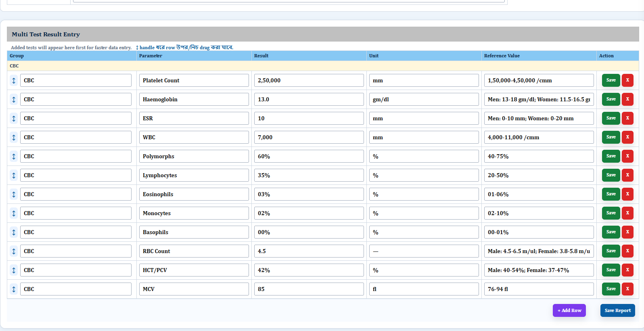The image size is (644, 331).
Task: Save the Haemoglobin row
Action: (611, 99)
